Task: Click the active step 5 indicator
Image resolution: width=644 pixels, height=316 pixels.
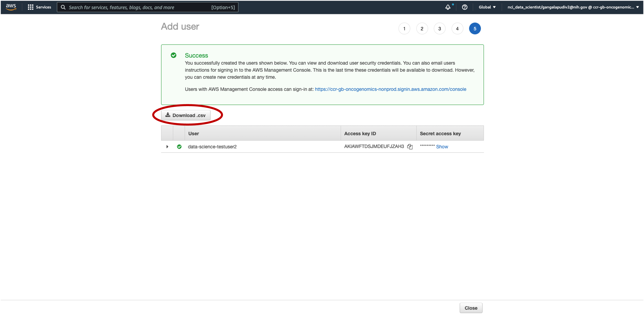Action: 475,29
